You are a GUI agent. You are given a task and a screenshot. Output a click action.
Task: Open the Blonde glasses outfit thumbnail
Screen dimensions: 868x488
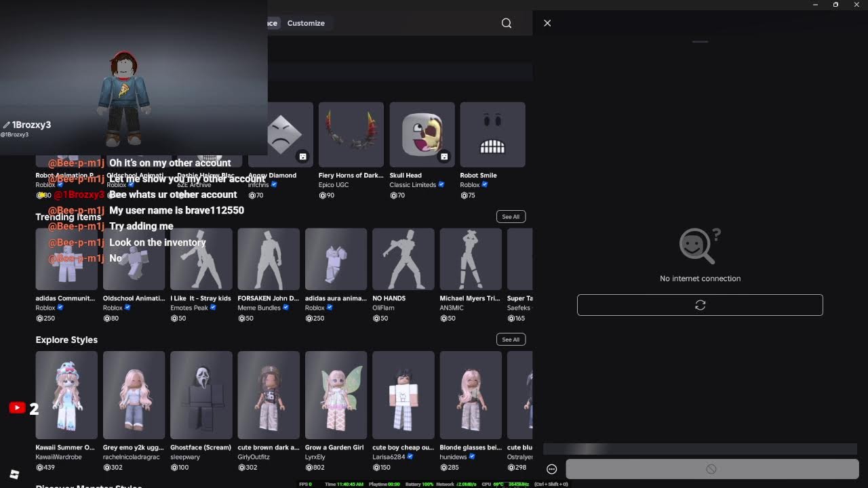pyautogui.click(x=471, y=395)
